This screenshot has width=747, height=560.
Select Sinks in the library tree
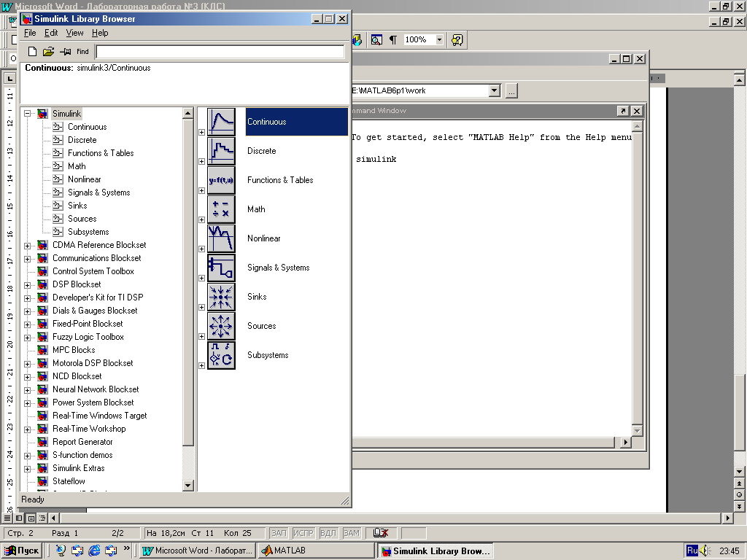pyautogui.click(x=77, y=205)
